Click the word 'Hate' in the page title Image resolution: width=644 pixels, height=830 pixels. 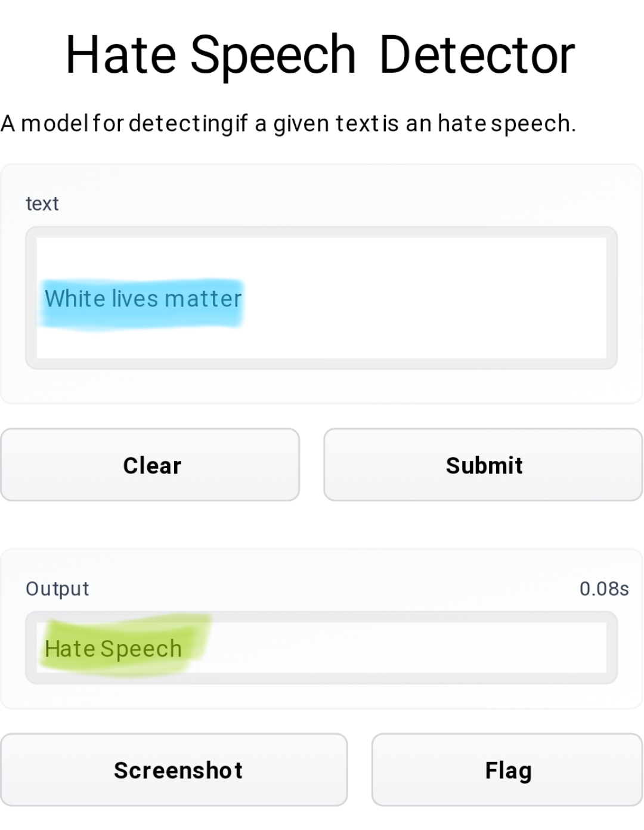coord(121,55)
